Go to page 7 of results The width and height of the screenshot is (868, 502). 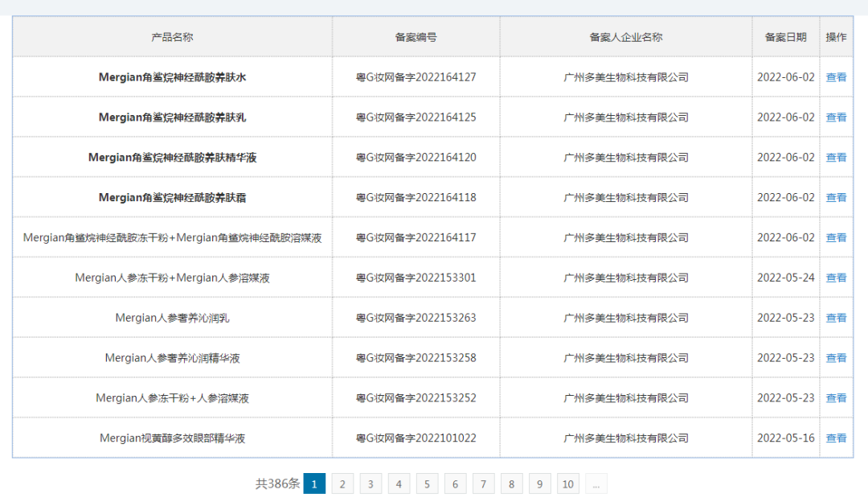(484, 483)
